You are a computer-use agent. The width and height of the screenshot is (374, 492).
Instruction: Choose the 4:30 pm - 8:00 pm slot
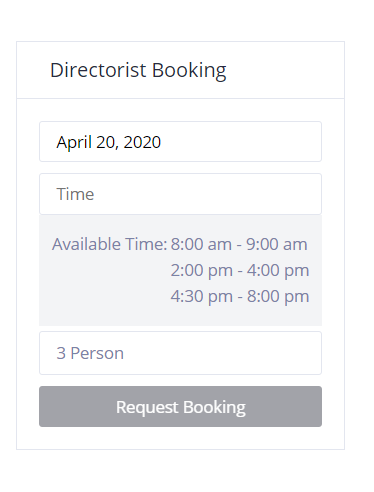click(240, 296)
